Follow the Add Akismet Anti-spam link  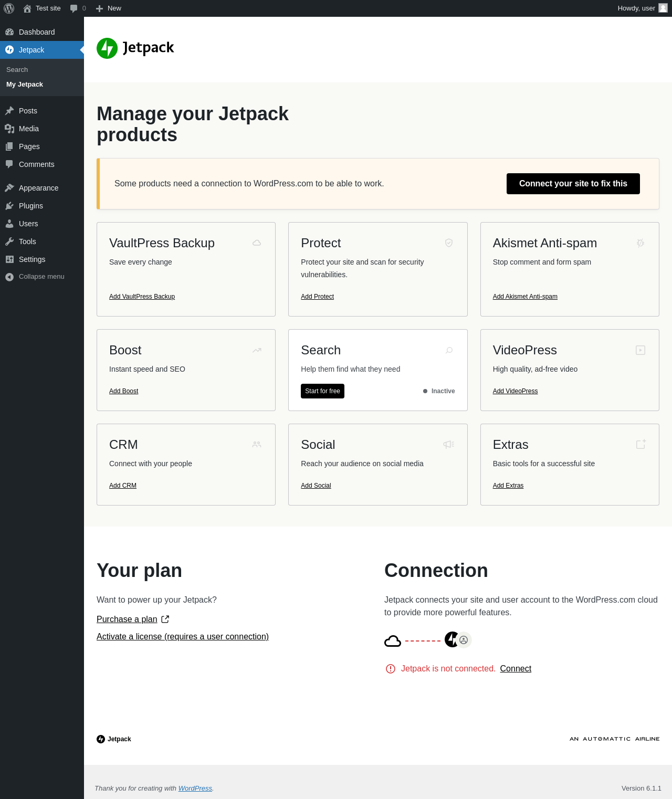pos(525,297)
